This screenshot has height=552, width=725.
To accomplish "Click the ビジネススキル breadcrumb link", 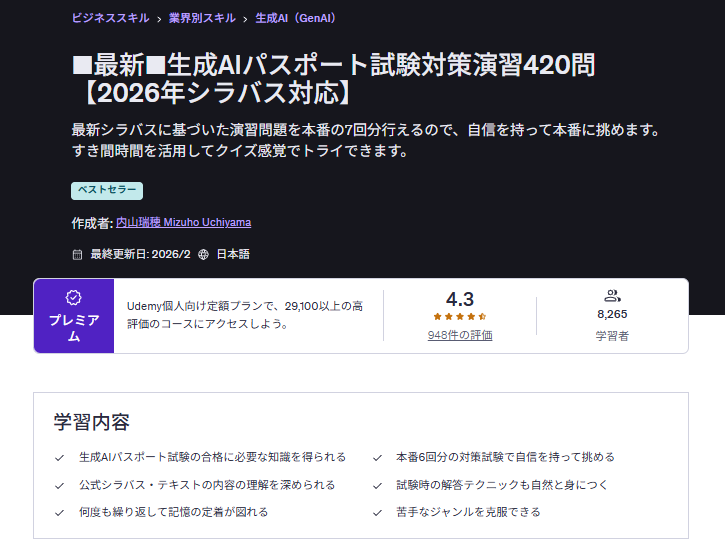I will [x=111, y=18].
